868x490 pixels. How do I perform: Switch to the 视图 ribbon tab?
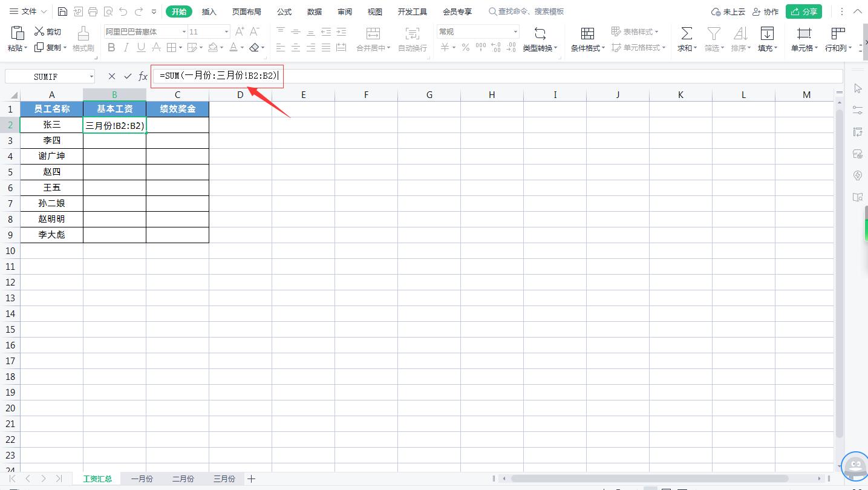(375, 11)
